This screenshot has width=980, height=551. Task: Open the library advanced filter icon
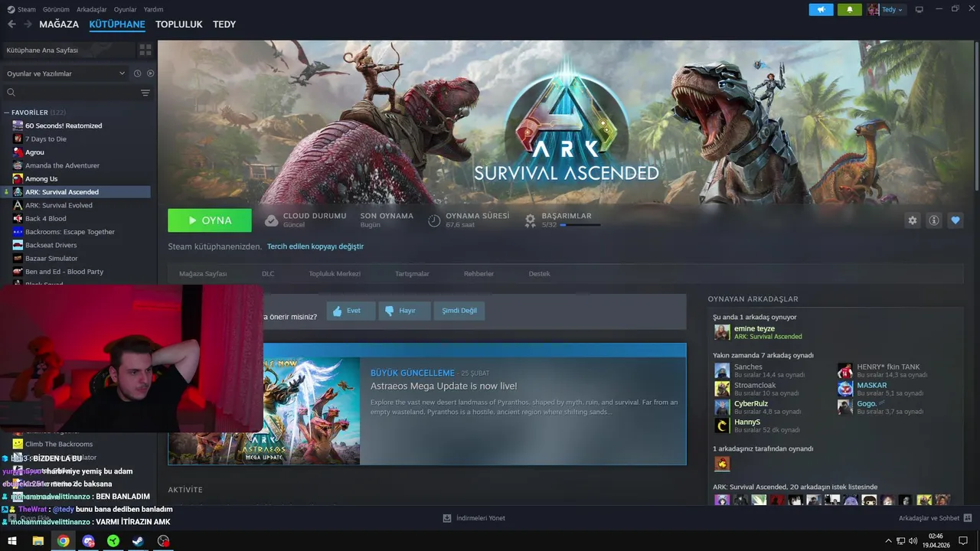(145, 93)
